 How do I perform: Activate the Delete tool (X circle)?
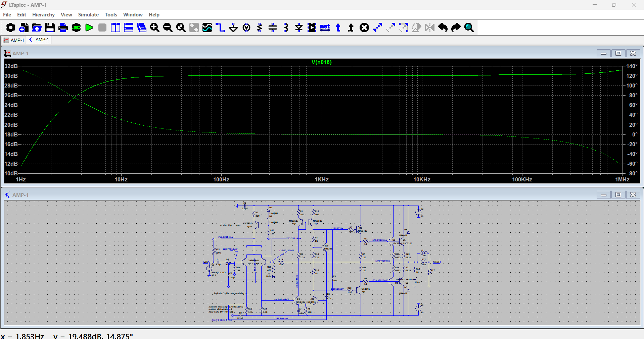(364, 27)
